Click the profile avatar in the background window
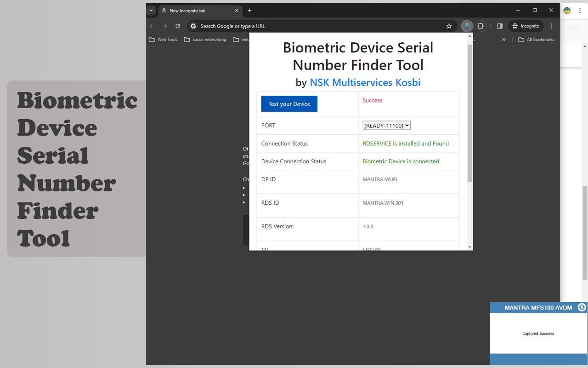Viewport: 588px width, 368px height. coord(567,11)
